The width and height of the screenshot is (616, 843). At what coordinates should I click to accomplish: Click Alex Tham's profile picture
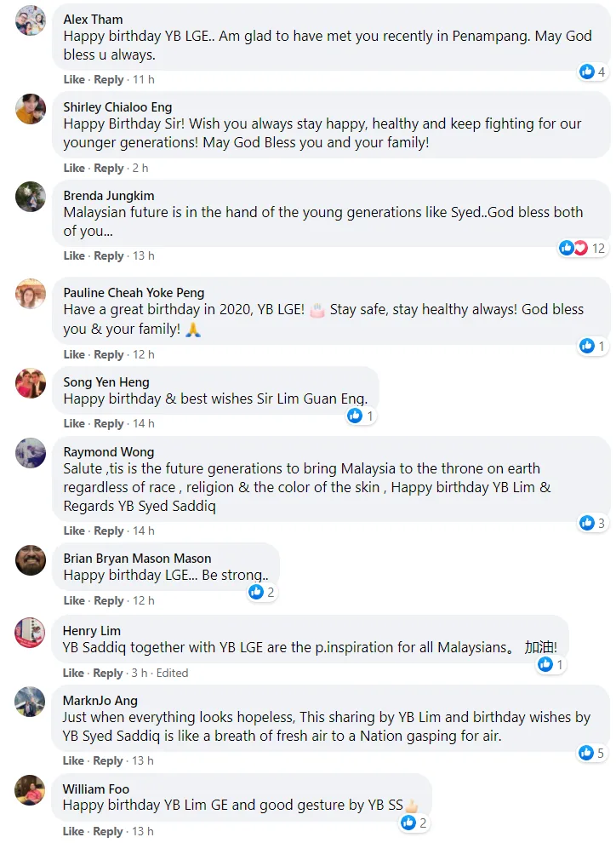pos(31,20)
